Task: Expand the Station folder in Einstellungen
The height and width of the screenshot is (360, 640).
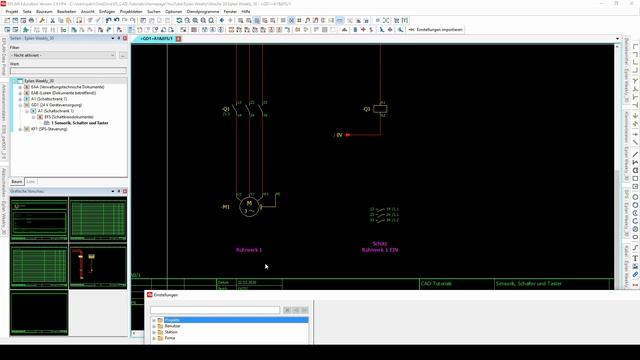Action: click(154, 332)
